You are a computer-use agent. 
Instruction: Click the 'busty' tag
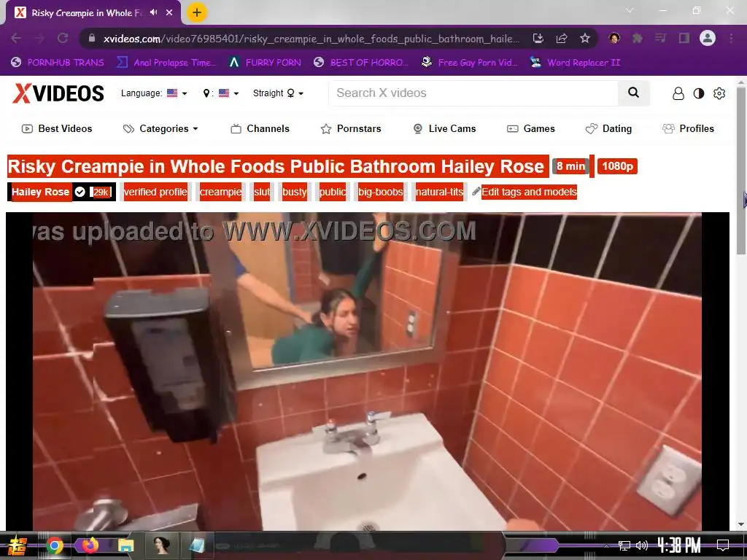pos(295,192)
